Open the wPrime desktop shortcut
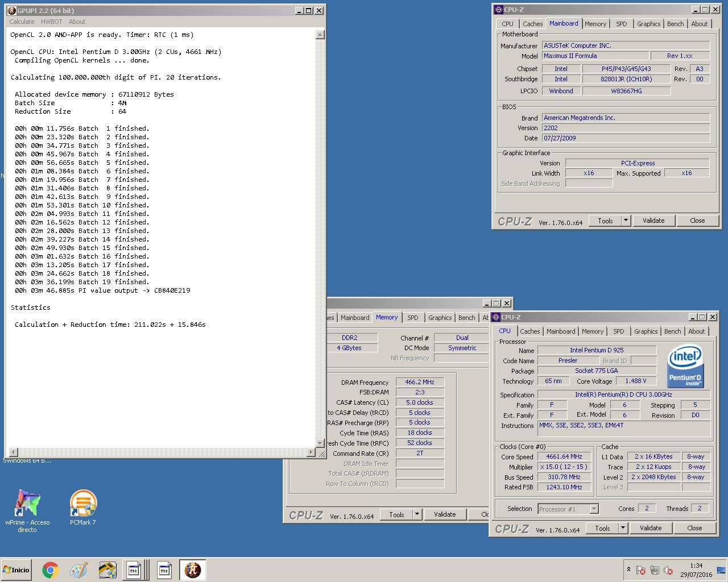The image size is (728, 582). [27, 511]
